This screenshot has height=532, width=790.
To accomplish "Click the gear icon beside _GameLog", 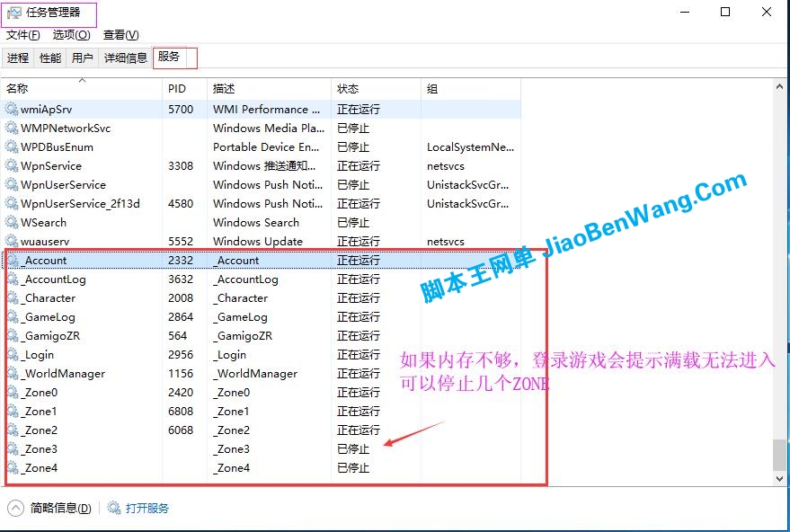I will tap(13, 316).
